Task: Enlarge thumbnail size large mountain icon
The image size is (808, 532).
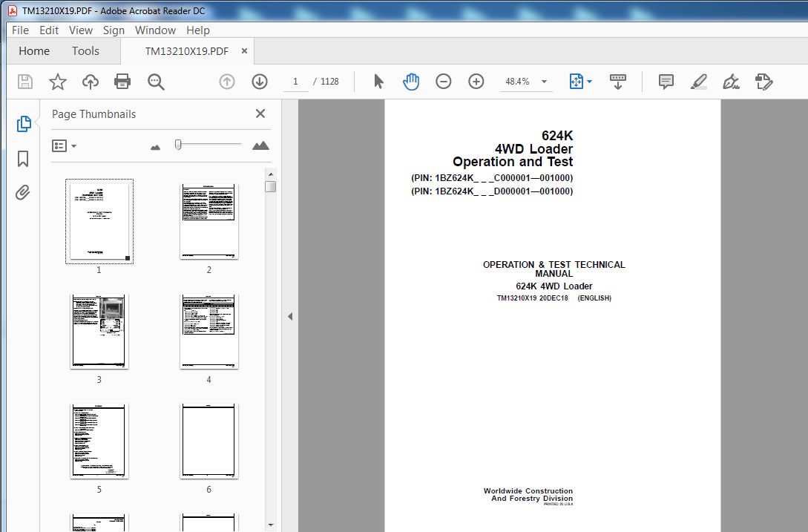Action: pyautogui.click(x=260, y=146)
